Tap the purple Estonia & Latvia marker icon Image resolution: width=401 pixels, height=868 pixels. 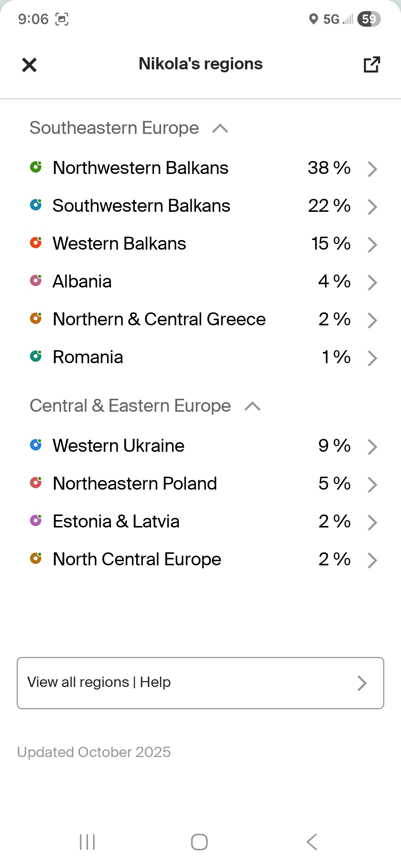click(36, 520)
